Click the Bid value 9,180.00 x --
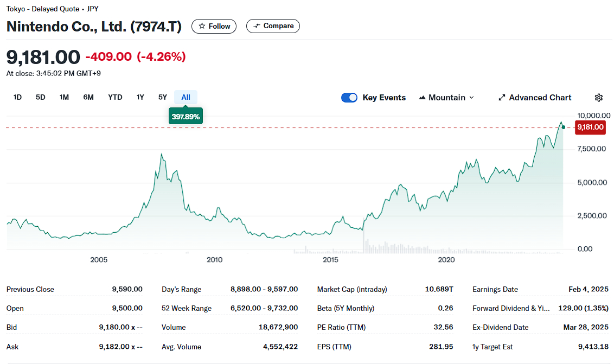 [120, 327]
